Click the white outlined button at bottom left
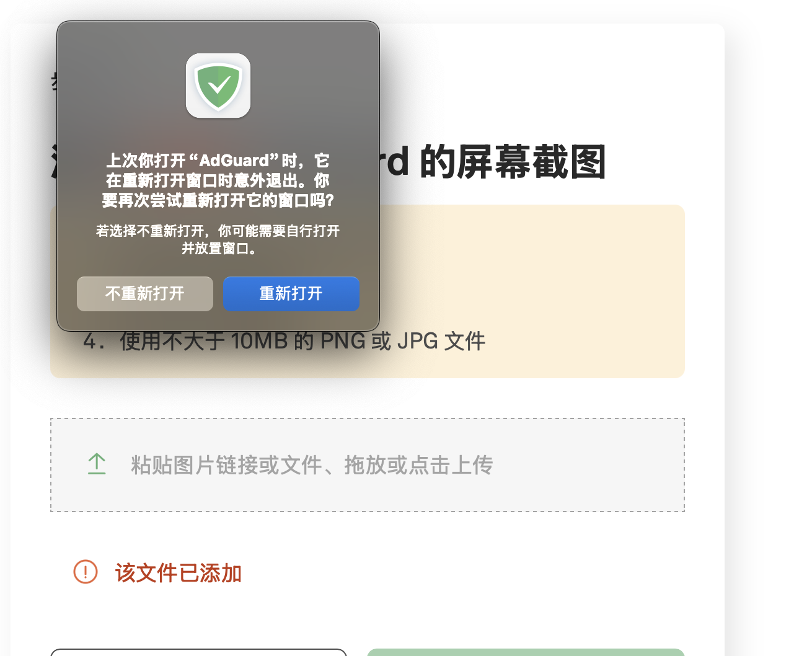The width and height of the screenshot is (812, 656). [x=198, y=652]
